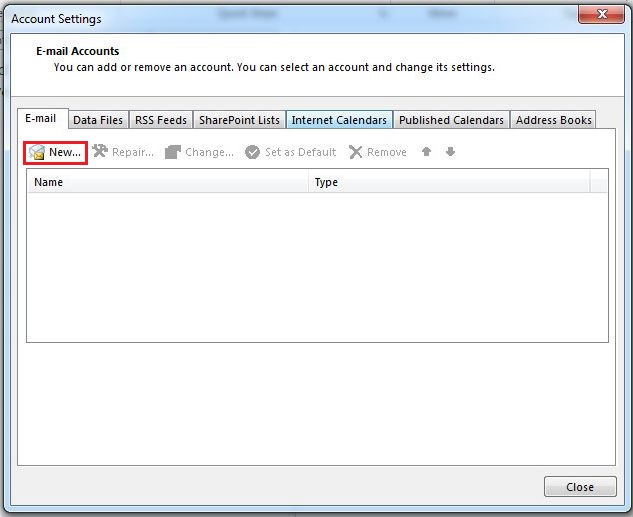Click the Remove account X icon
This screenshot has width=633, height=517.
coord(355,152)
